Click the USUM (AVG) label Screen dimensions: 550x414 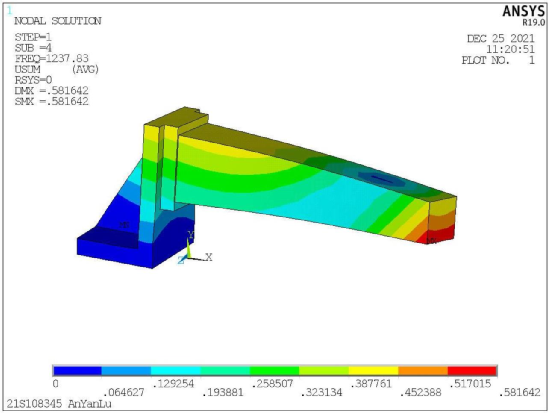coord(56,69)
